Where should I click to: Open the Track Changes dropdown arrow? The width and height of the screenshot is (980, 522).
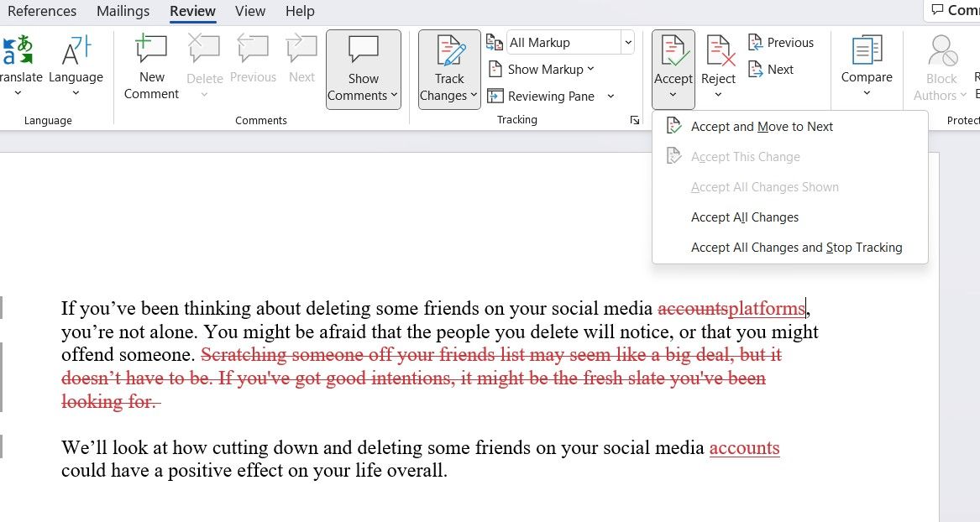click(474, 96)
